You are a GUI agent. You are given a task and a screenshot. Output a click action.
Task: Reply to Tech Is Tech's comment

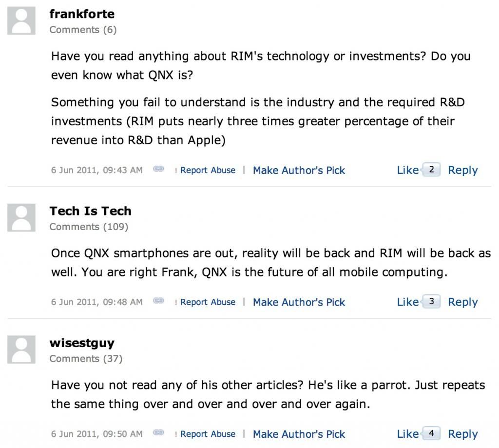click(x=463, y=302)
